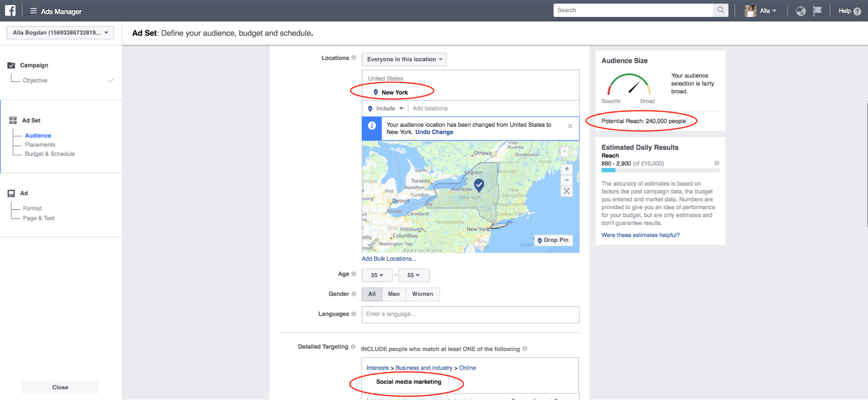Click the Locations info icon
Image resolution: width=868 pixels, height=400 pixels.
coord(354,58)
